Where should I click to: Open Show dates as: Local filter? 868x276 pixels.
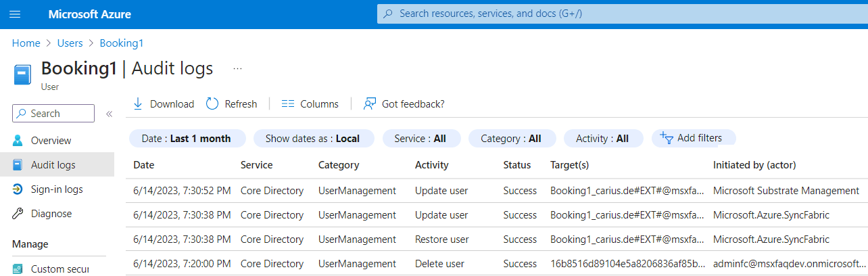coord(312,138)
